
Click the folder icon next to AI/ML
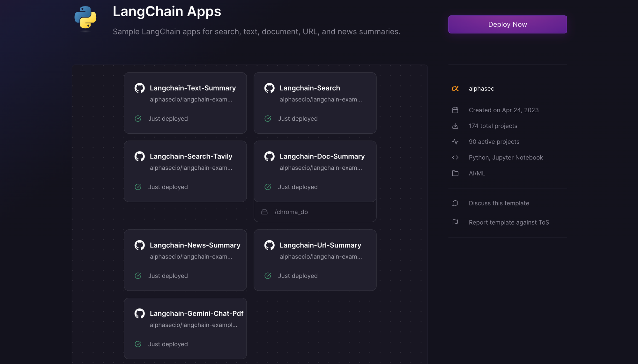tap(455, 173)
